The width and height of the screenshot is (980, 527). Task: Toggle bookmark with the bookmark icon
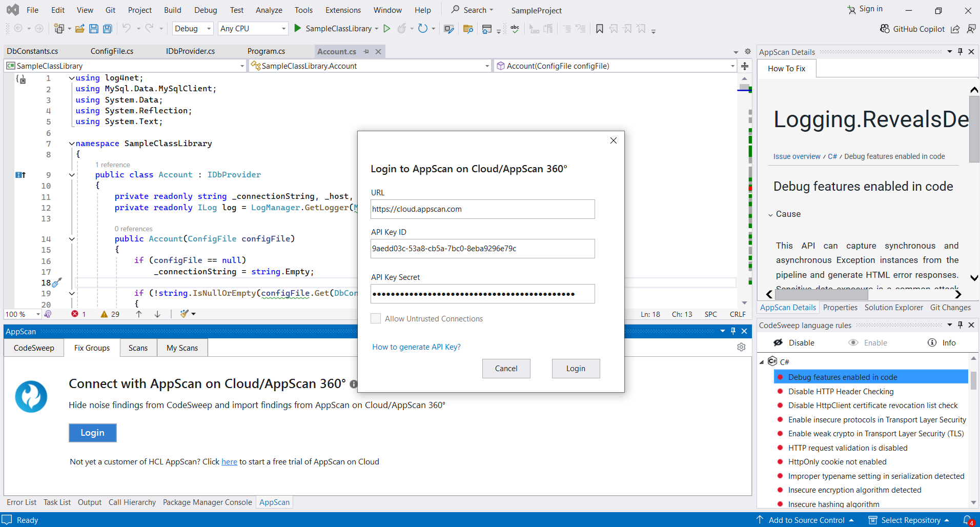point(599,29)
